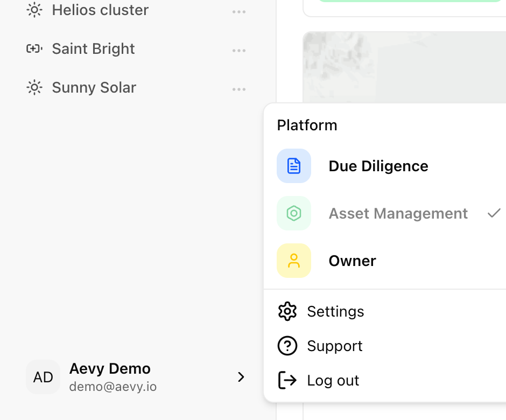Viewport: 506px width, 420px height.
Task: Click the AD avatar badge
Action: tap(43, 377)
